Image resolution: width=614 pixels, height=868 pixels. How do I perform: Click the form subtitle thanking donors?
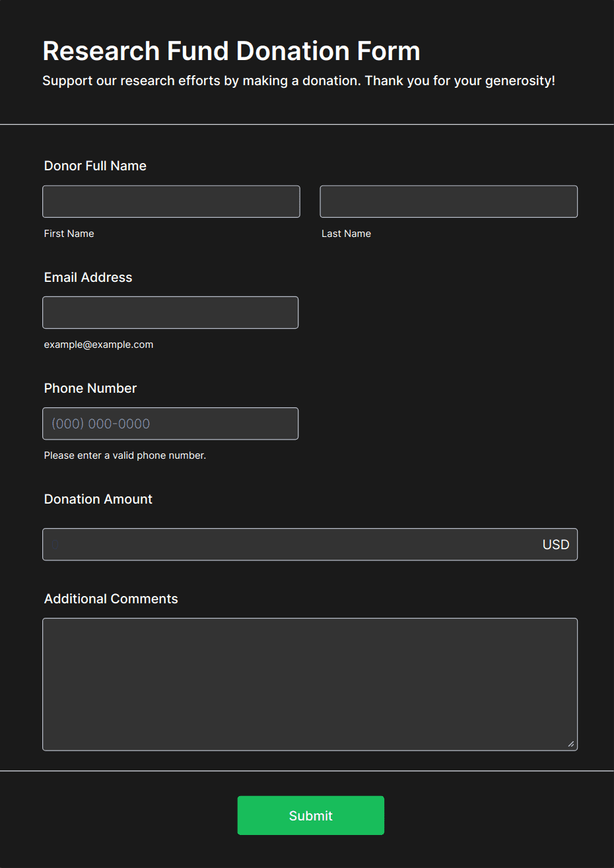[298, 81]
